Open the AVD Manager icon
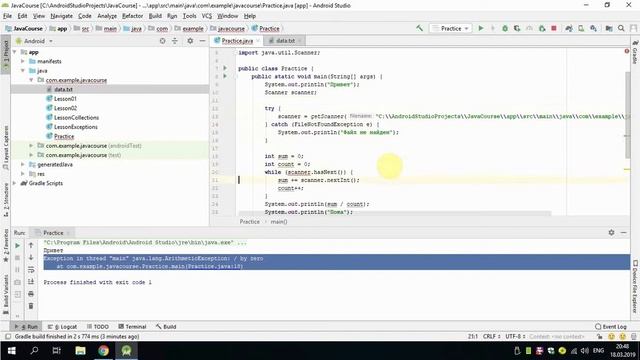 click(581, 28)
